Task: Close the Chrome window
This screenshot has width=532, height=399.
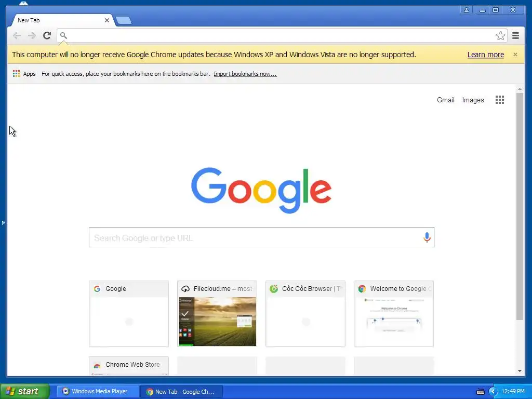Action: tap(513, 10)
